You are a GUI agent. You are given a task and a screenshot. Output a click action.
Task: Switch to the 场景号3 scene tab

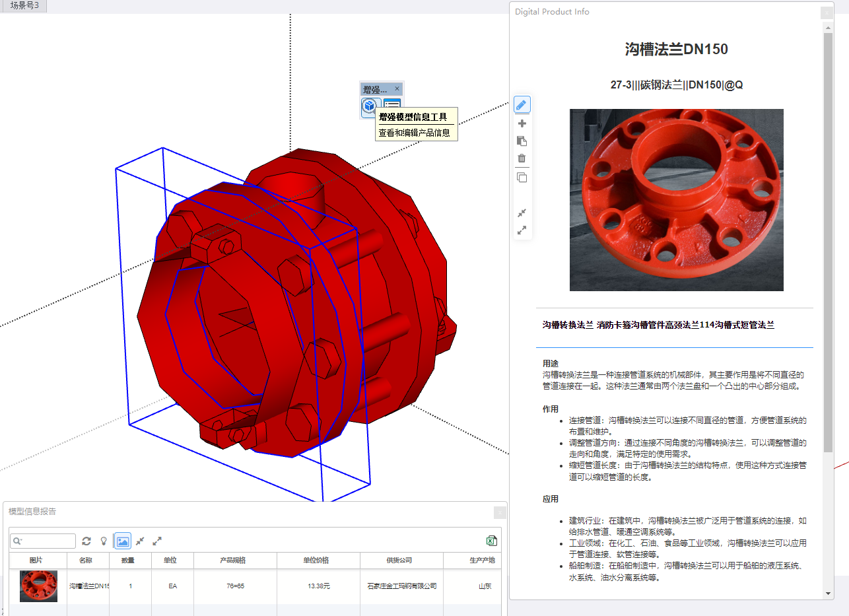[x=24, y=6]
